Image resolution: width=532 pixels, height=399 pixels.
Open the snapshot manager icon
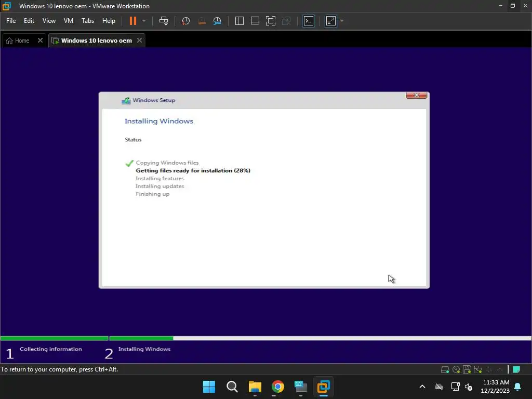click(217, 21)
